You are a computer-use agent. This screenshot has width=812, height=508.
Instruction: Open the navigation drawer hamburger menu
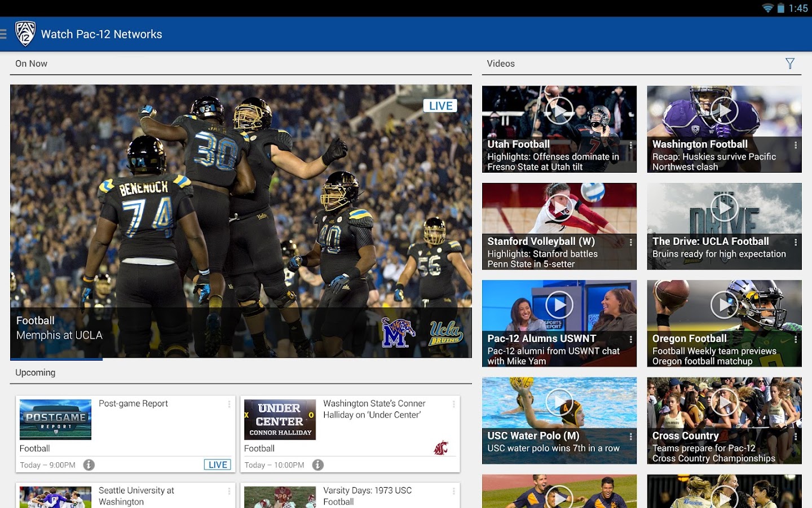click(x=3, y=34)
